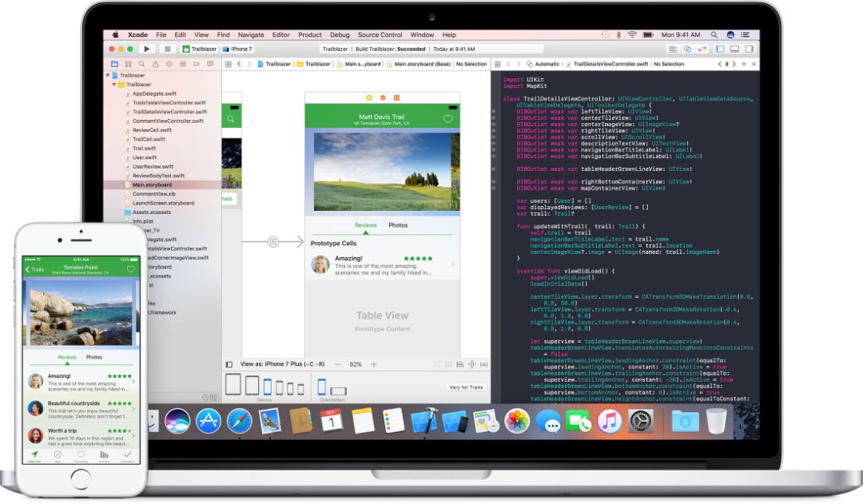This screenshot has height=504, width=863.
Task: Toggle the Debug area visibility
Action: [x=735, y=49]
